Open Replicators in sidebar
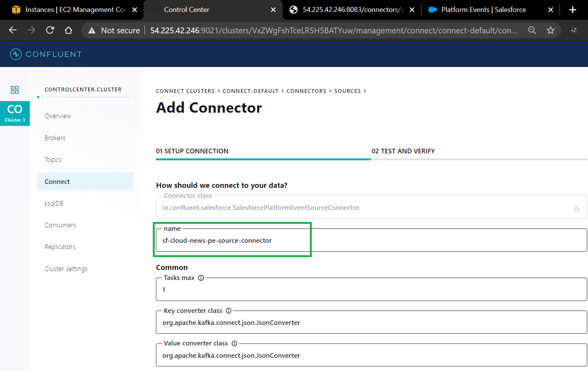This screenshot has height=371, width=588. click(x=60, y=247)
